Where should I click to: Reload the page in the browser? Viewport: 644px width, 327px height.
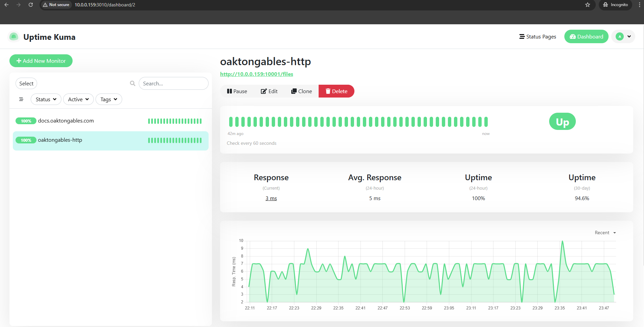[x=31, y=5]
